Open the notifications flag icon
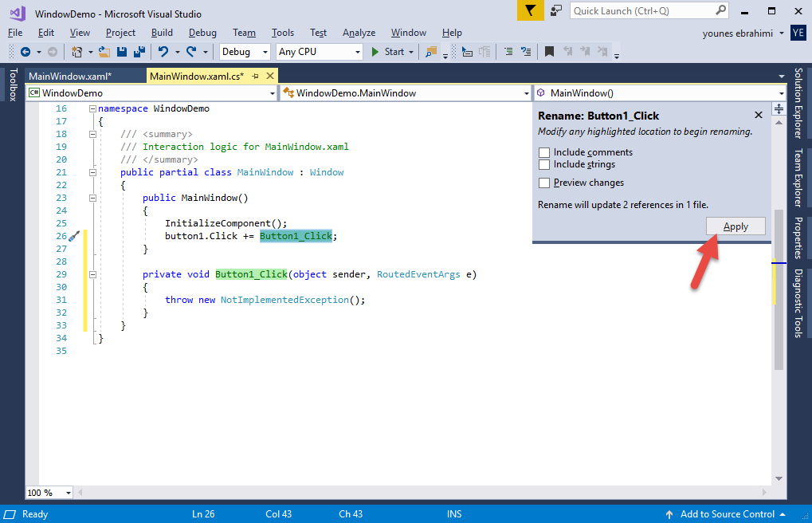The width and height of the screenshot is (812, 523). point(529,10)
